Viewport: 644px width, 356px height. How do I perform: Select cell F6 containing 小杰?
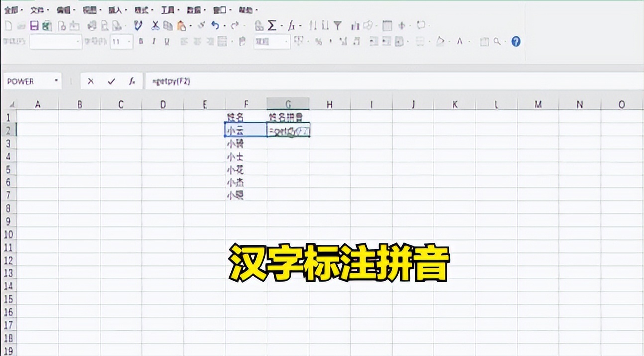click(x=246, y=182)
